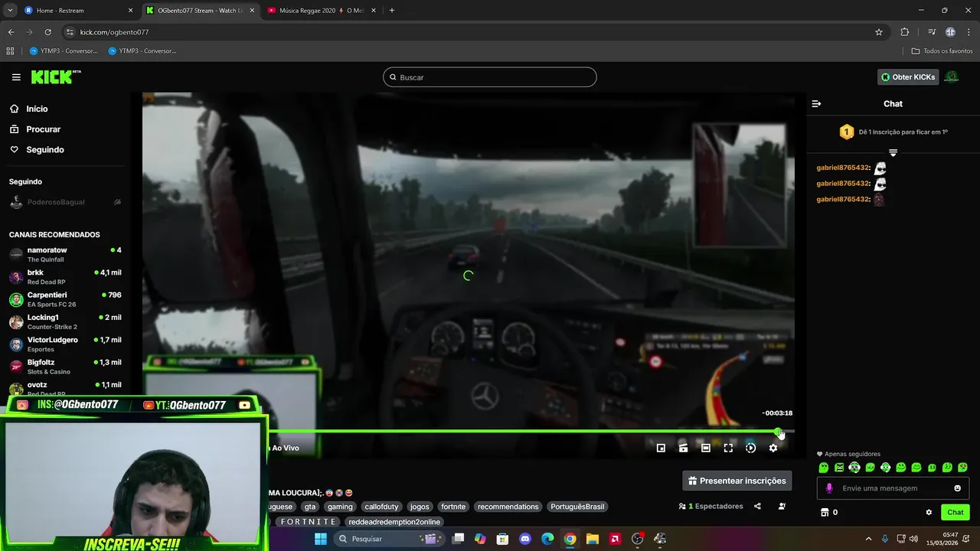This screenshot has height=551, width=980.
Task: Open the video player settings gear
Action: (x=773, y=448)
